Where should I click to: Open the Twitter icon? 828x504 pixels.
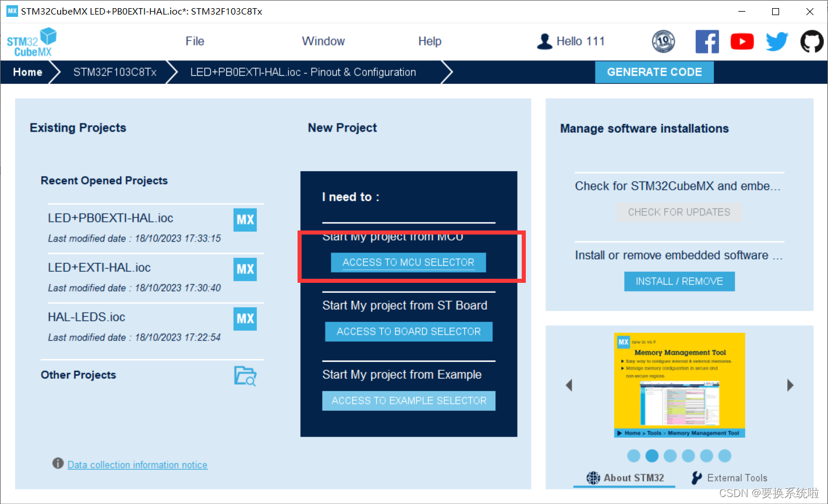[x=777, y=41]
